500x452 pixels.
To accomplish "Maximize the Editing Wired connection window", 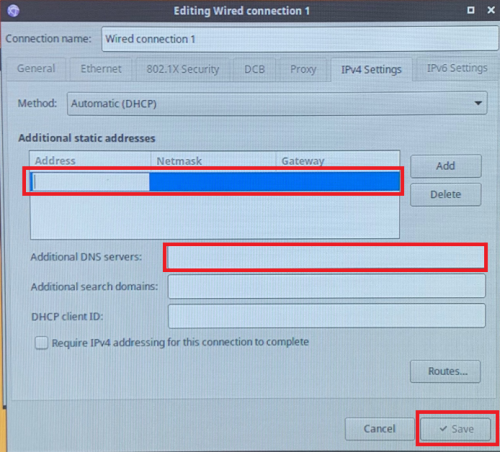I will coord(471,10).
